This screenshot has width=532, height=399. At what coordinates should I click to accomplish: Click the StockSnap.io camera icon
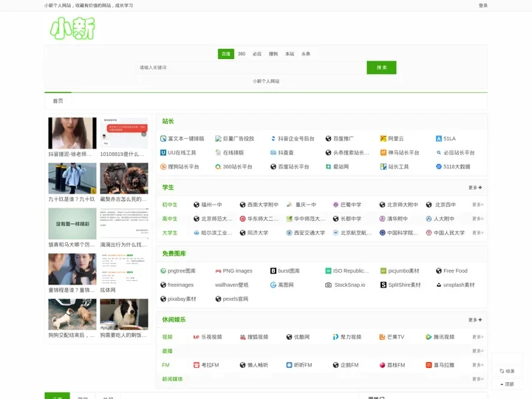328,285
